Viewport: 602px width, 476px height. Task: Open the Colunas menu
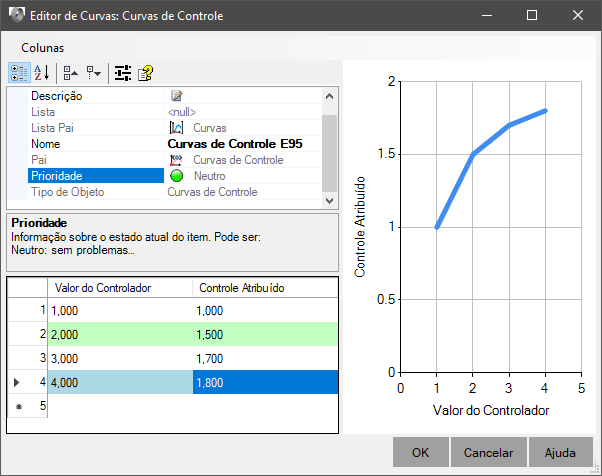click(43, 48)
